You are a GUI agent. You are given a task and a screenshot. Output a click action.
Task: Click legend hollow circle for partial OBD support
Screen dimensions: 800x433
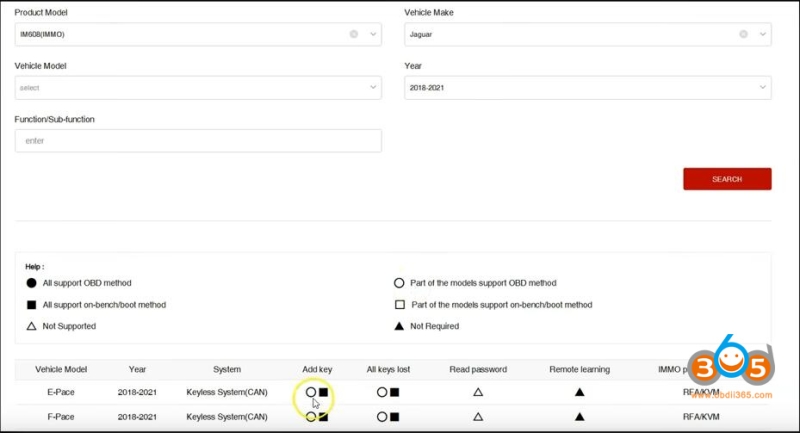coord(399,283)
